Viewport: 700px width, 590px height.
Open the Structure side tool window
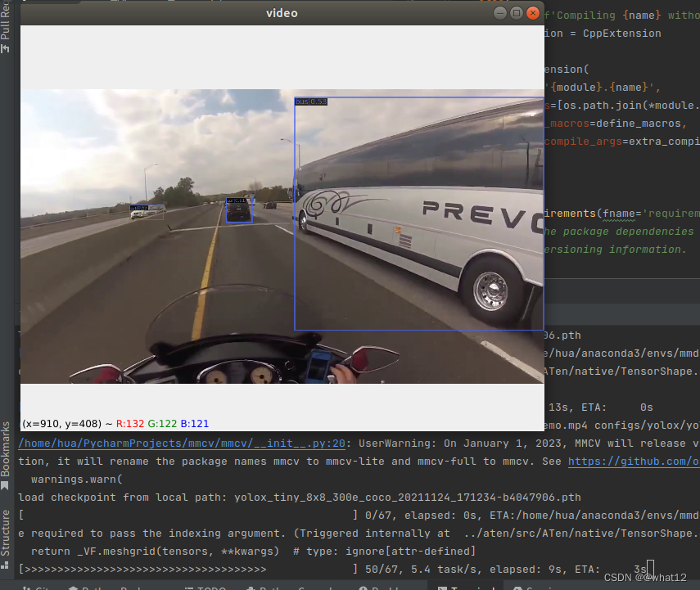[6, 539]
